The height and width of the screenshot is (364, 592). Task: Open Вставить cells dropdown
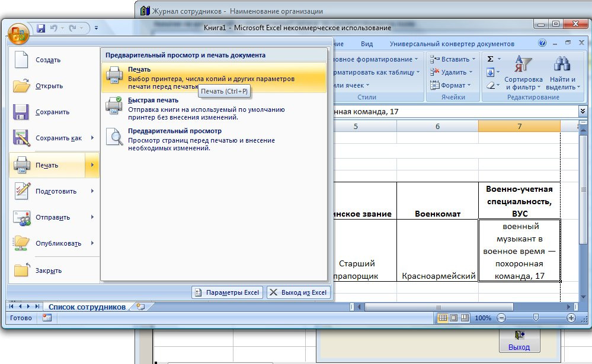pos(453,59)
